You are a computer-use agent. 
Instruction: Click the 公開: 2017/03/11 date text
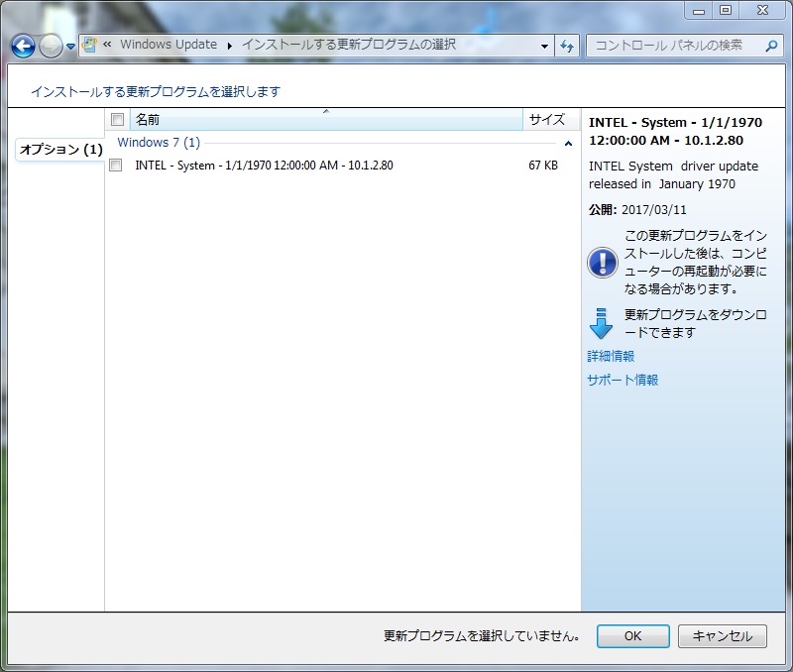(x=637, y=210)
